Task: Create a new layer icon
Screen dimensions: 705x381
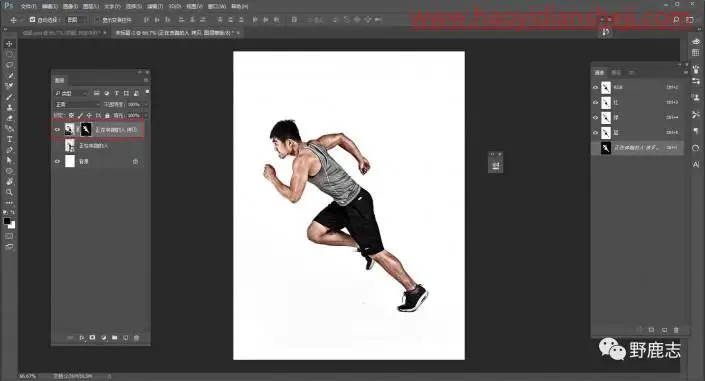Action: pyautogui.click(x=125, y=337)
